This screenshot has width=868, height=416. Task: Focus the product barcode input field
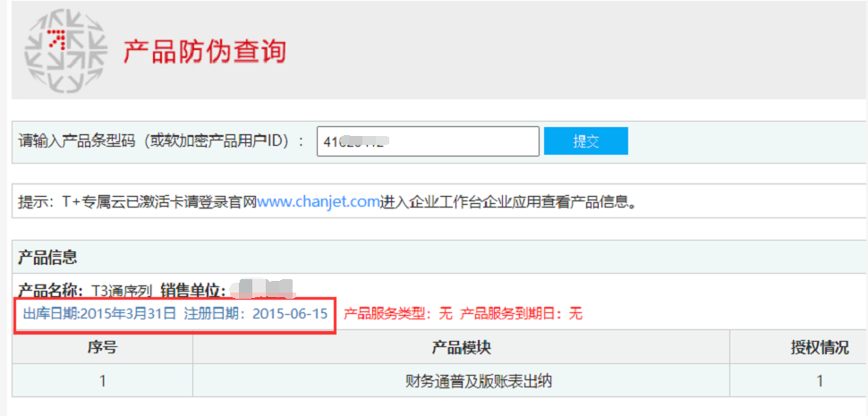pyautogui.click(x=428, y=141)
